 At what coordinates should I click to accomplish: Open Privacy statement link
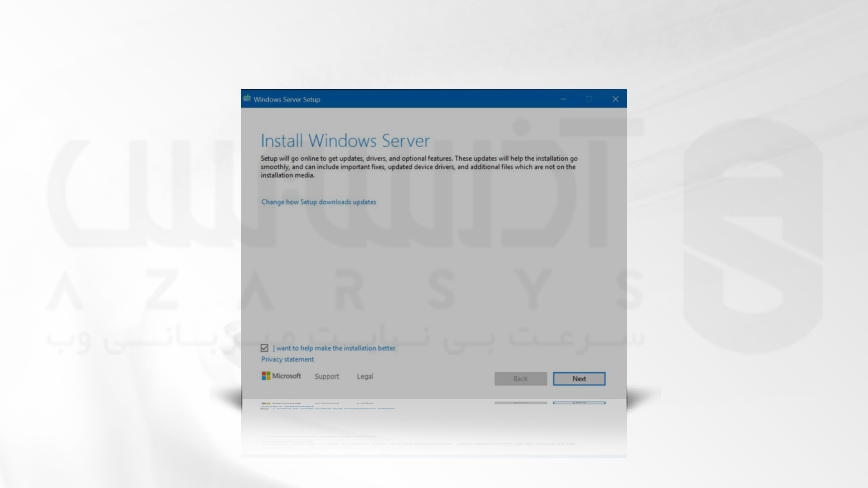coord(288,359)
